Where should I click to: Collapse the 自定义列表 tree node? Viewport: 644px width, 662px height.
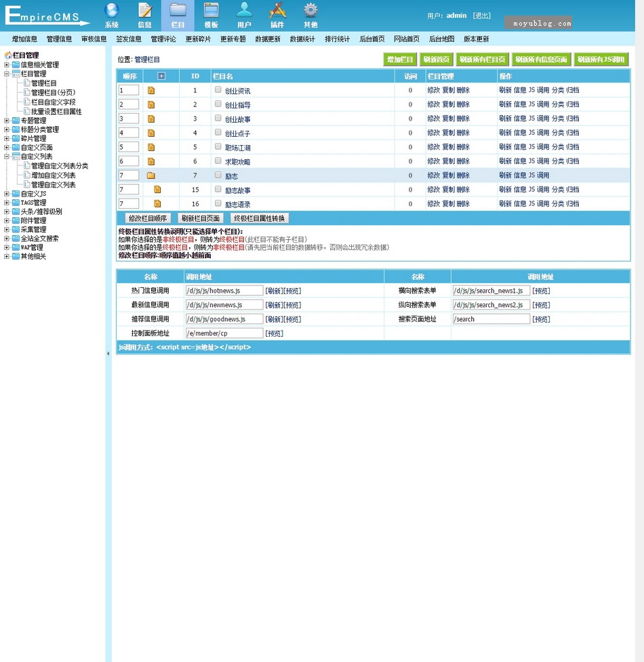pos(7,157)
